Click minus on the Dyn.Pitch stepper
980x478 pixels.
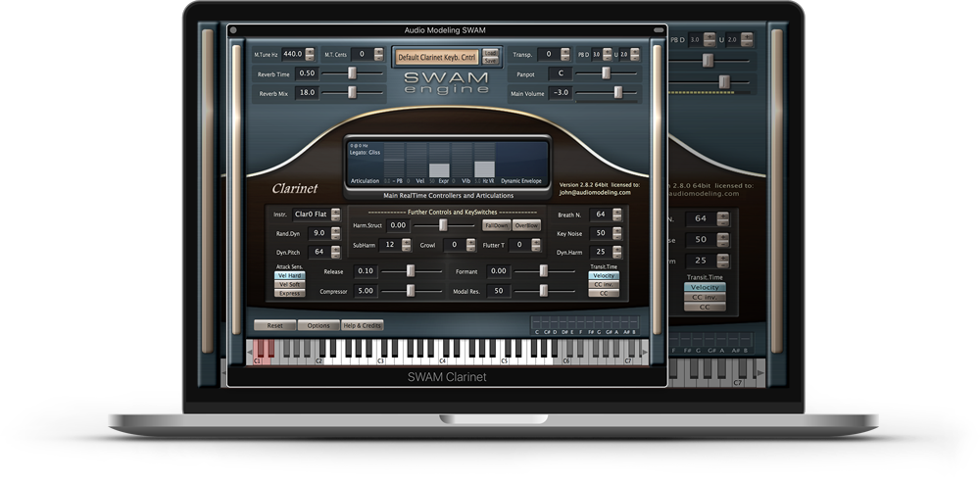coord(335,255)
